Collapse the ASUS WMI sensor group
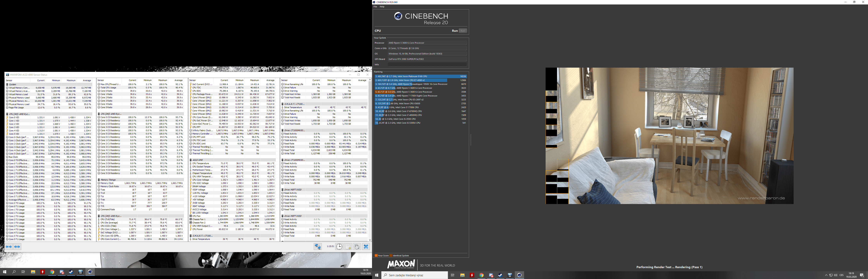Screen dimensions: 868x279 (197, 160)
